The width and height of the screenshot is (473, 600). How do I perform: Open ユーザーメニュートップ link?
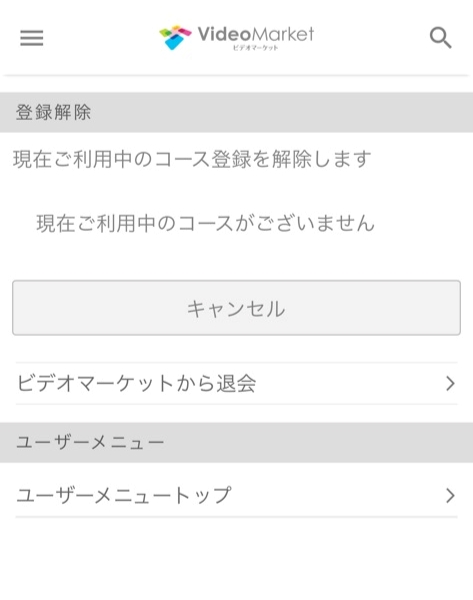click(236, 495)
